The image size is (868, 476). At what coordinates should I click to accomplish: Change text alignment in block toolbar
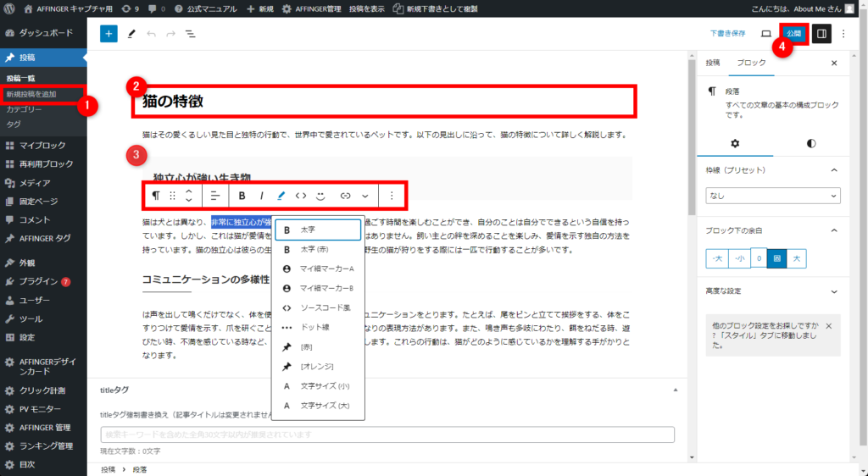coord(215,195)
